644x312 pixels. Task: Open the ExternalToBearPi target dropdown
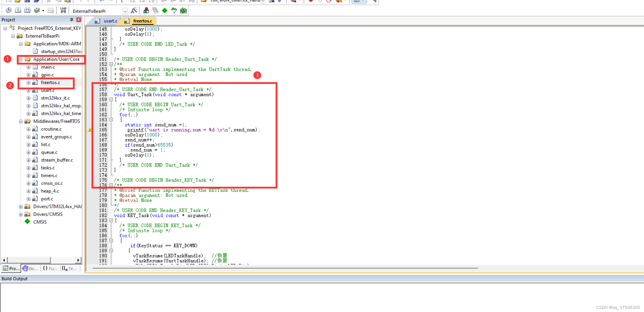[125, 11]
